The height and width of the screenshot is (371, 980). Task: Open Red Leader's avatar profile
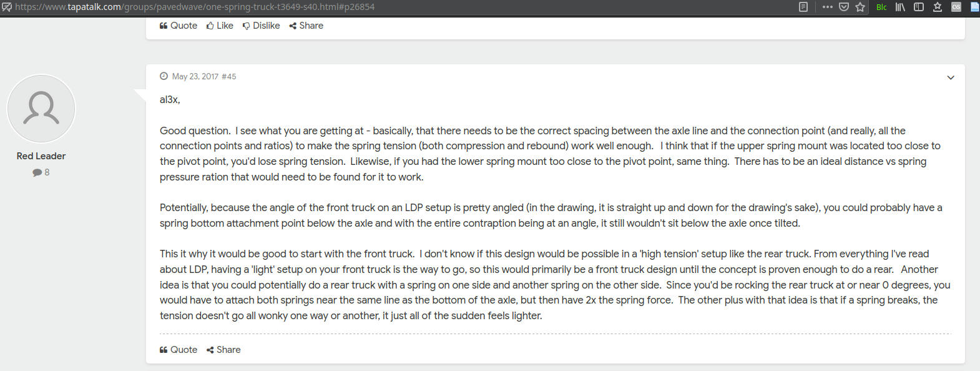click(41, 109)
